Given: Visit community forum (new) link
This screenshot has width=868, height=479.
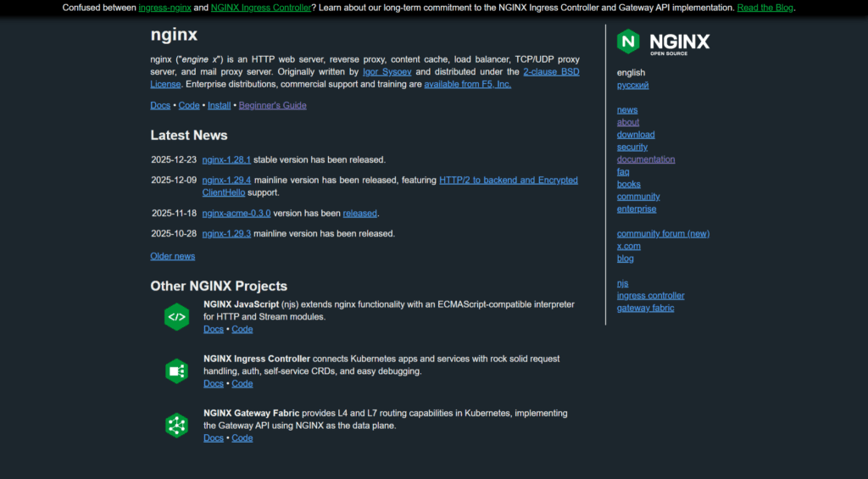Looking at the screenshot, I should [663, 234].
